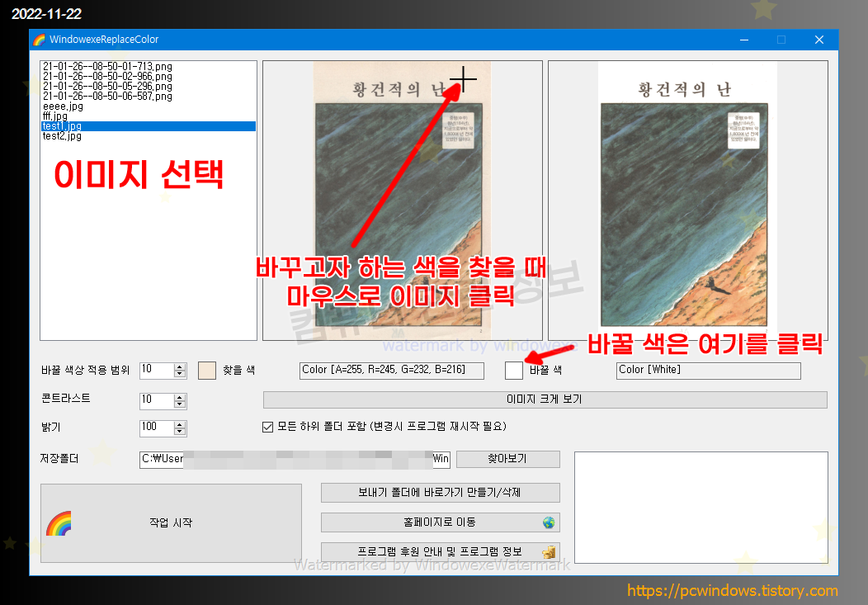The image size is (868, 605).
Task: Select eeee.jpg in the file list
Action: [63, 106]
